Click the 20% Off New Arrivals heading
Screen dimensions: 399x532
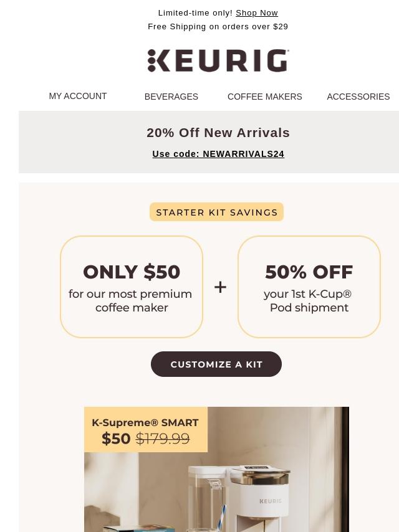[x=218, y=133]
